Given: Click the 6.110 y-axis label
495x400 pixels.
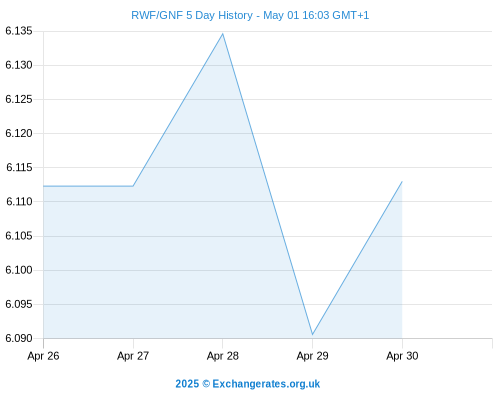Looking at the screenshot, I should coord(19,201).
